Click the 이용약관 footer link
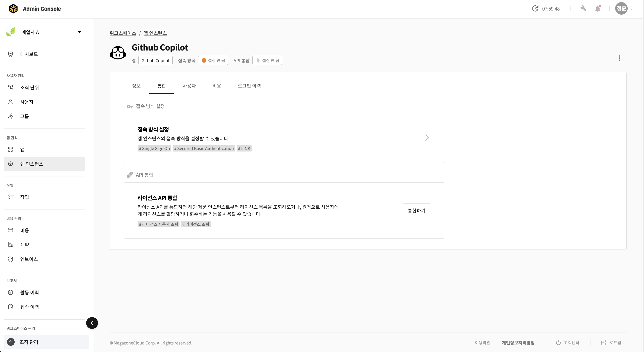 (x=482, y=343)
